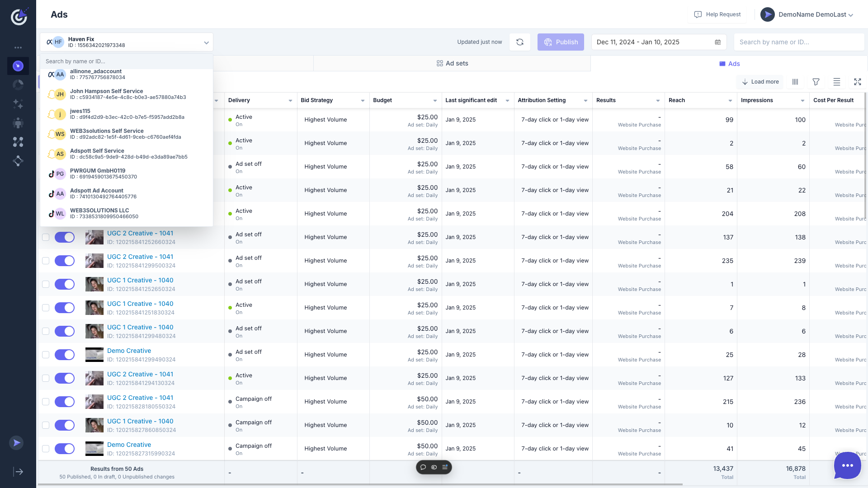Click Help Request button
Image resolution: width=868 pixels, height=488 pixels.
717,14
